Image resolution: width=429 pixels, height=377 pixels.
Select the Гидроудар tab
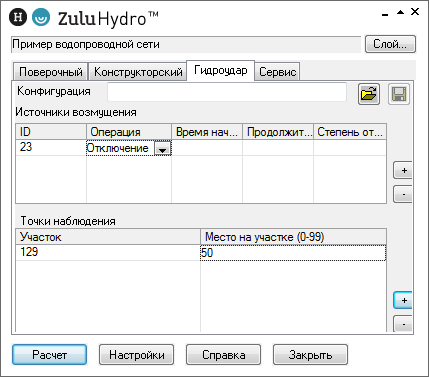pos(221,70)
